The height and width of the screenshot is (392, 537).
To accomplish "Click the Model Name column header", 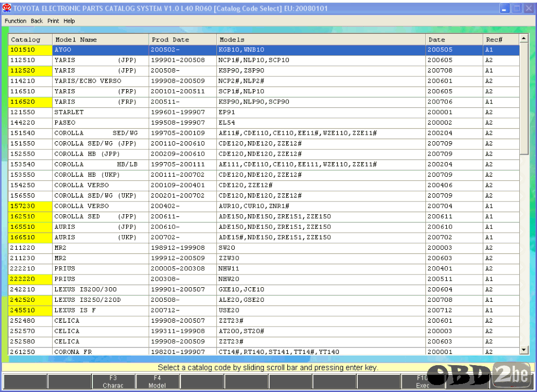I will pos(101,39).
